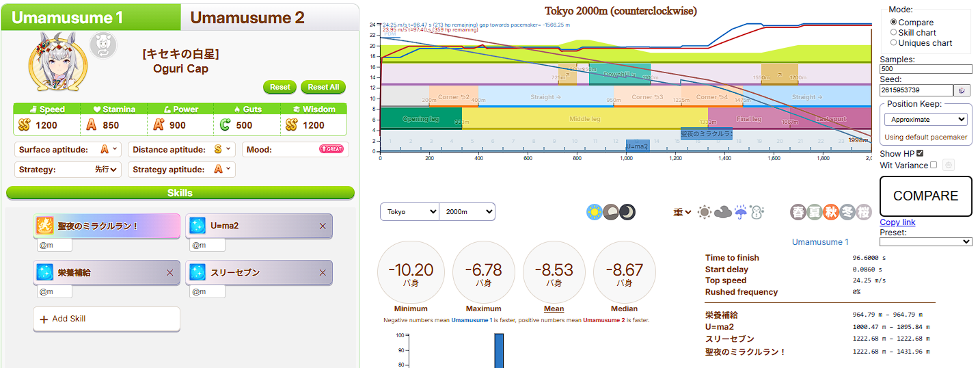Click the Mean result label
980x368 pixels.
click(x=554, y=308)
